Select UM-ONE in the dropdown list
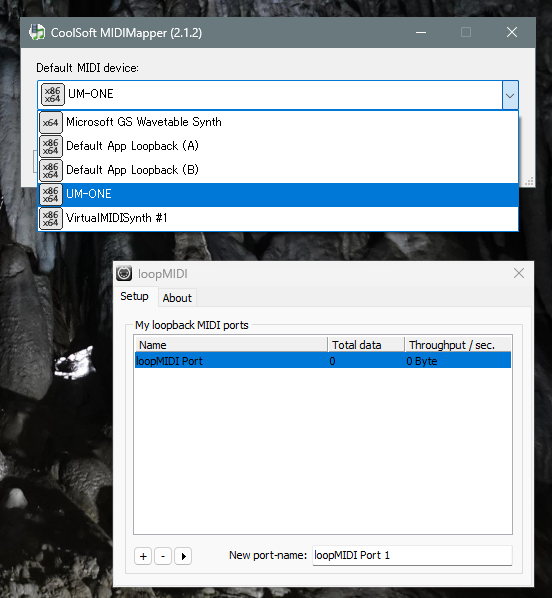 278,195
